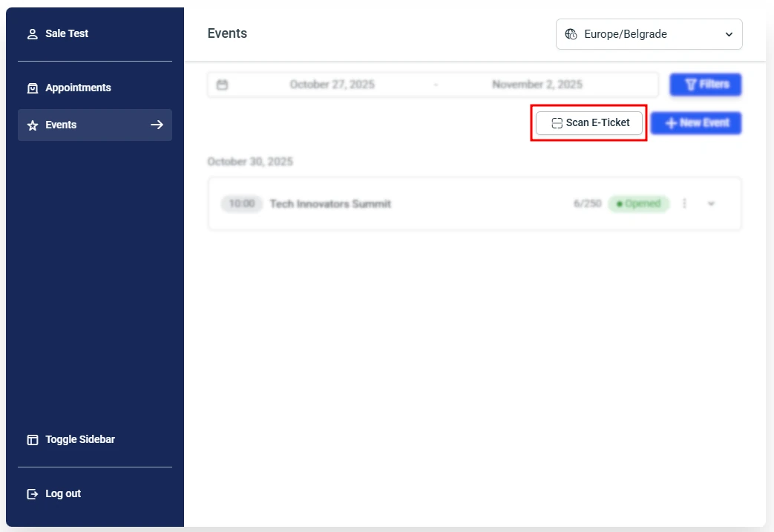Viewport: 774px width, 532px height.
Task: Click the globe icon next to Europe/Belgrade
Action: pyautogui.click(x=570, y=33)
